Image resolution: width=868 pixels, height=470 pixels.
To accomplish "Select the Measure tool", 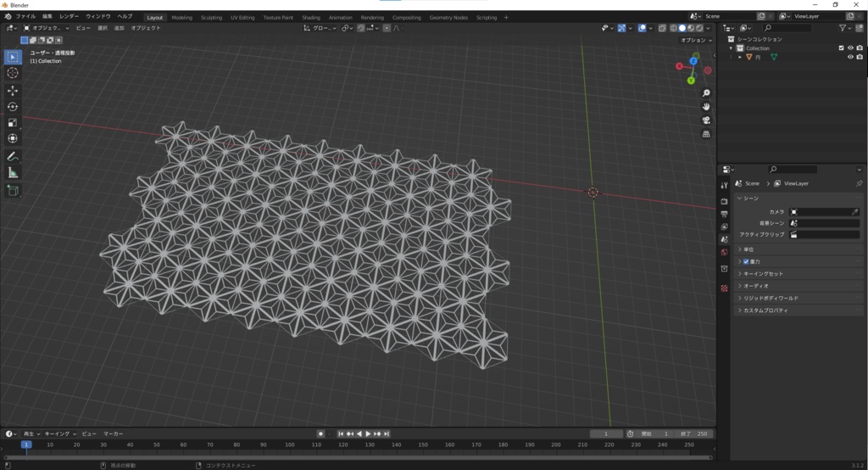I will pyautogui.click(x=13, y=173).
